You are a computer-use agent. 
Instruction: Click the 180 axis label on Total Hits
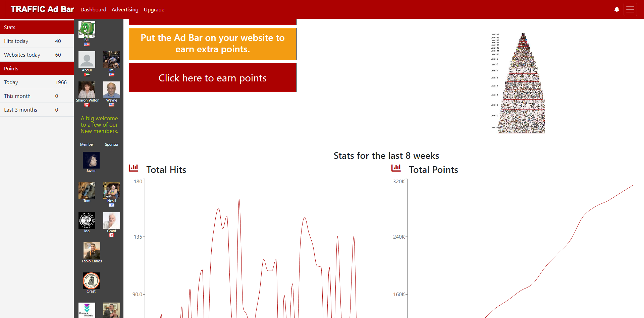click(x=138, y=181)
